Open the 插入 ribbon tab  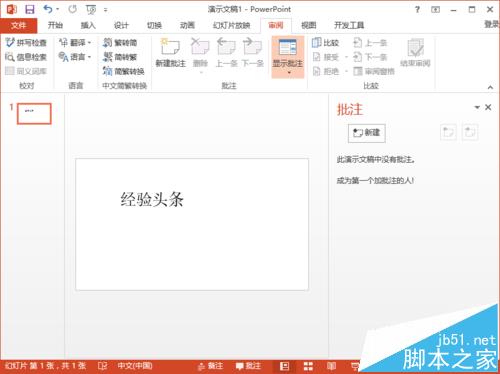tap(88, 25)
